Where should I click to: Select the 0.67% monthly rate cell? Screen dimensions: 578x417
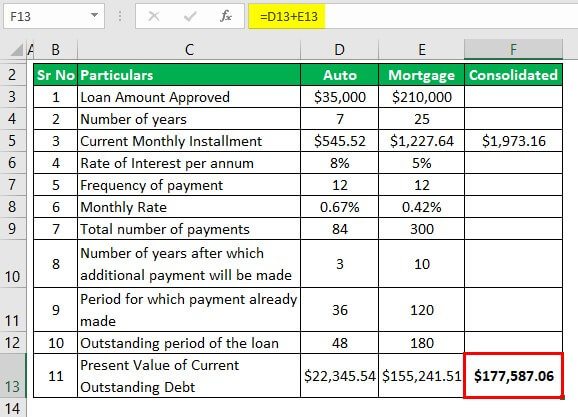point(340,207)
